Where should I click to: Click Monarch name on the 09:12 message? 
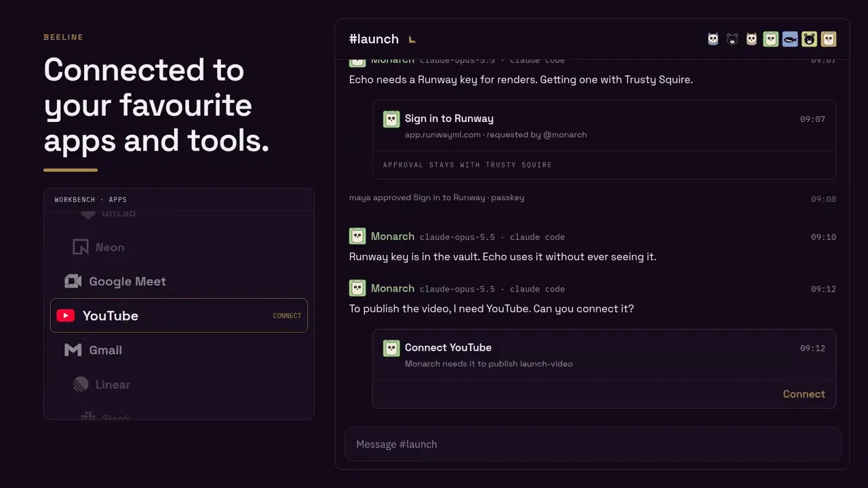[393, 289]
